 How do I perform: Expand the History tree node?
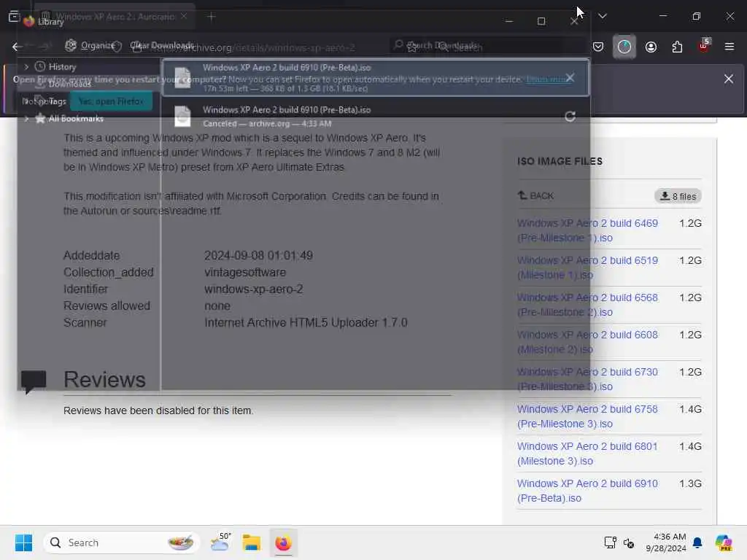[x=26, y=66]
